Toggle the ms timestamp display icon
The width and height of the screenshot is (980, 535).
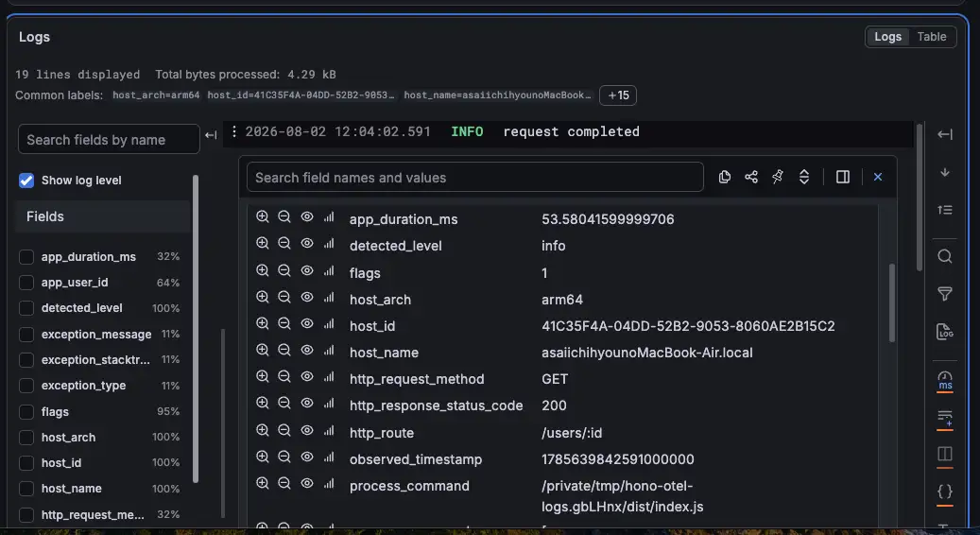coord(945,380)
